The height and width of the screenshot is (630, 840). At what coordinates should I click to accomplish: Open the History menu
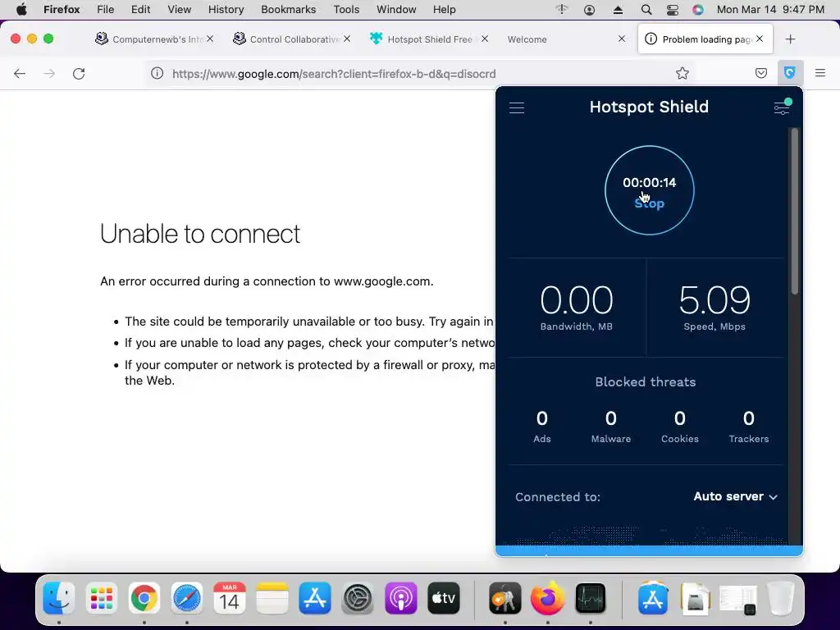coord(226,10)
